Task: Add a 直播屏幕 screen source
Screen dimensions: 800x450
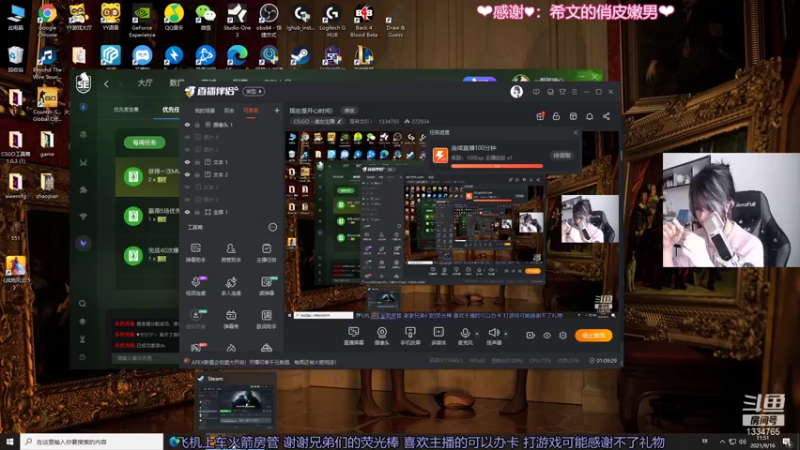Action: coord(354,336)
